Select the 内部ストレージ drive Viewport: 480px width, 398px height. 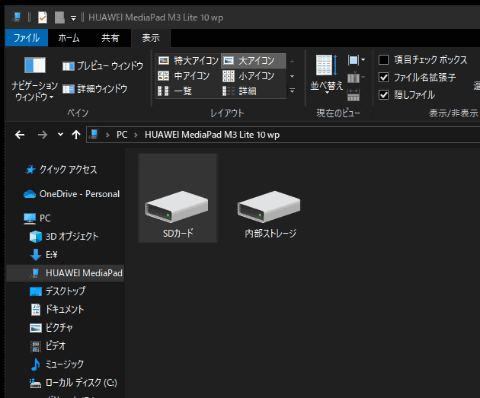270,213
